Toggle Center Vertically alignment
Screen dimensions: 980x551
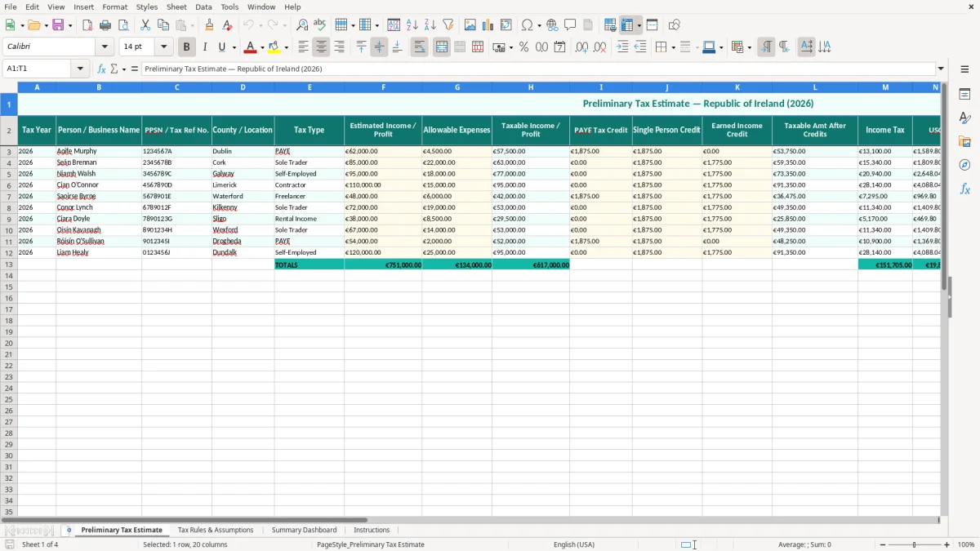pos(379,47)
